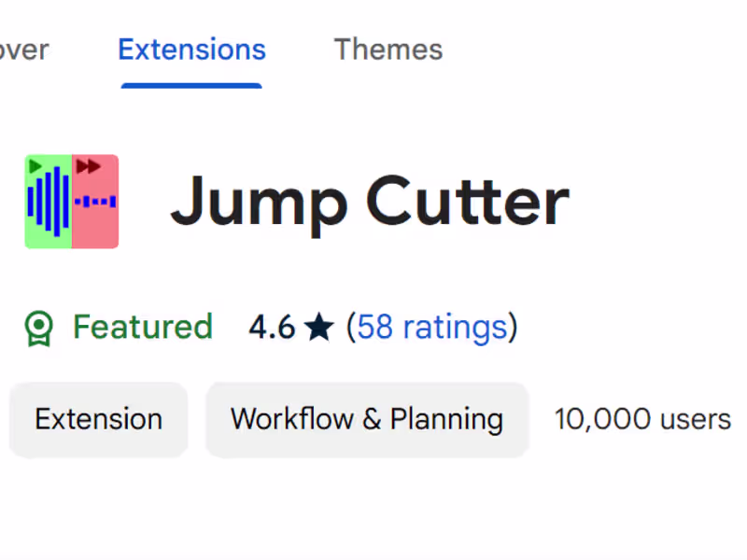Click the green Featured label text
747x560 pixels.
point(143,328)
